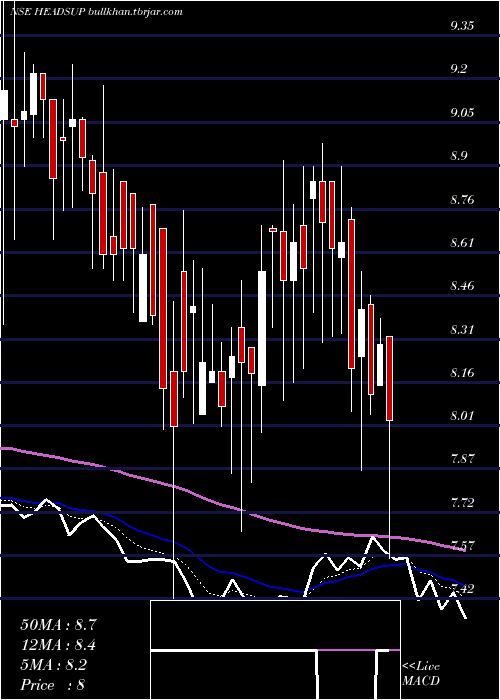Click the 12MA : 8.4 reading
500x700 pixels.
[x=58, y=645]
